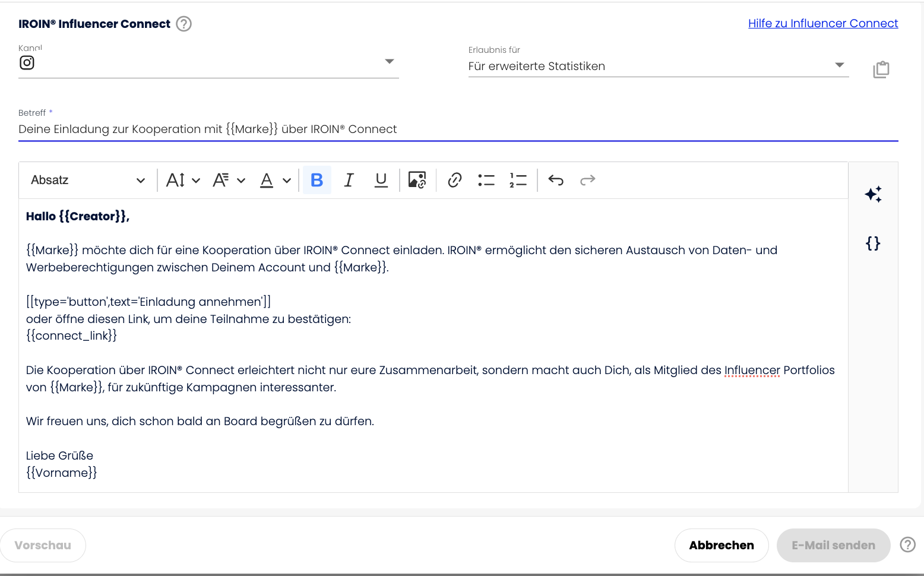
Task: Expand font size dropdown chevron
Action: pyautogui.click(x=196, y=181)
